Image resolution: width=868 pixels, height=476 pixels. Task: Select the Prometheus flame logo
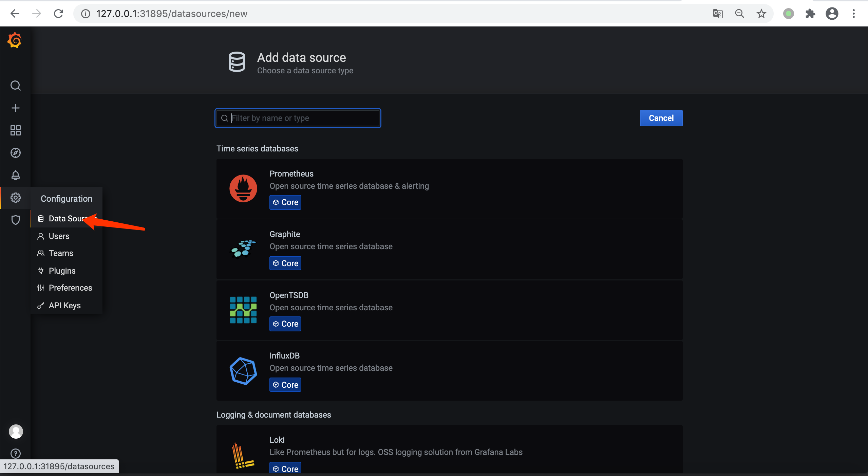point(243,188)
